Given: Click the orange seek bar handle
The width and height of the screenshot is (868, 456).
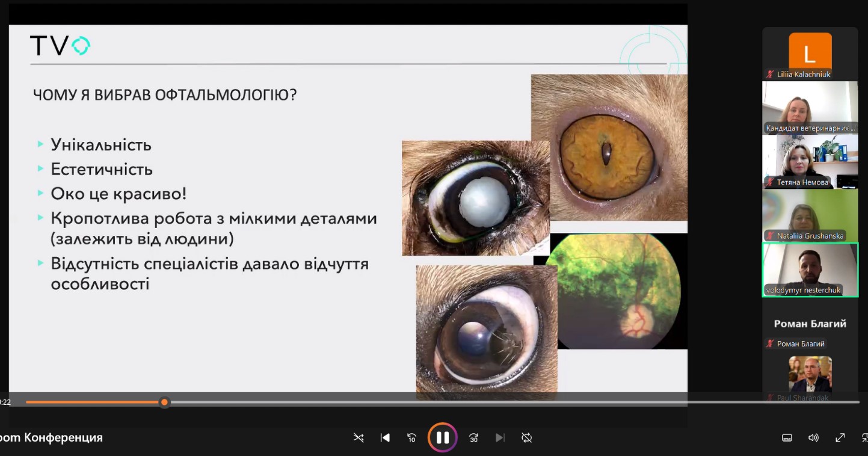Looking at the screenshot, I should 164,402.
